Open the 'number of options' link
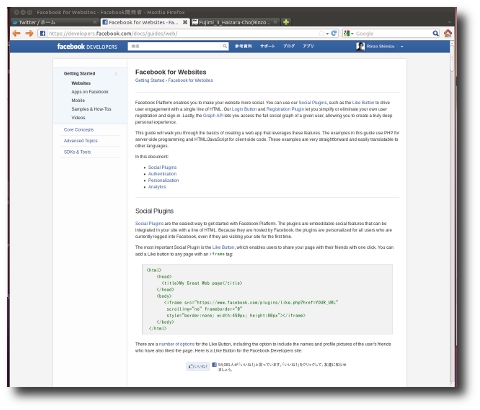Screen dimensions: 480x410 pyautogui.click(x=177, y=344)
